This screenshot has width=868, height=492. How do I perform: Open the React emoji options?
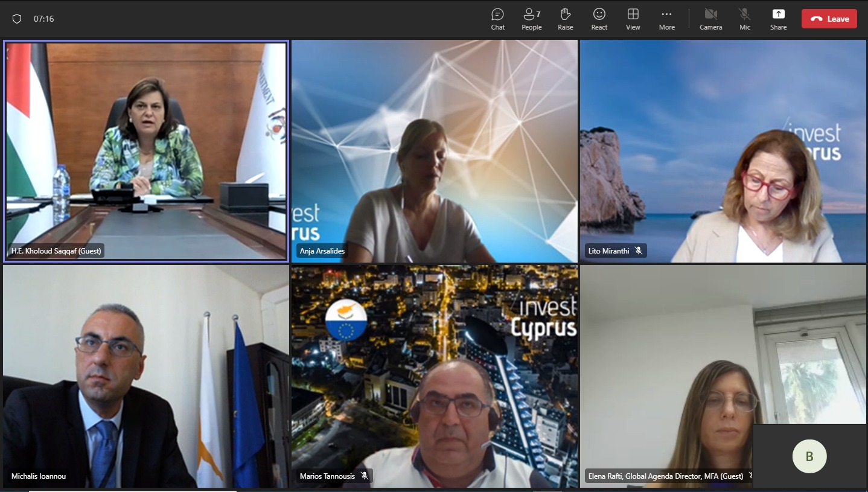pyautogui.click(x=599, y=19)
